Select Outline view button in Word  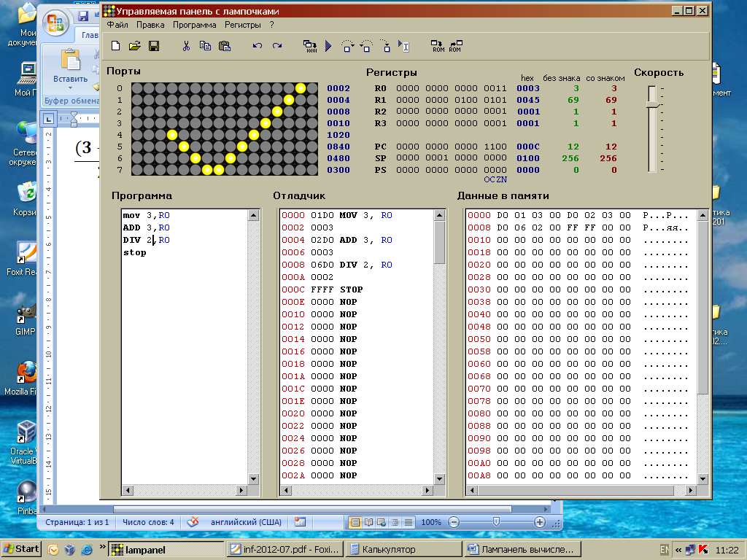(395, 522)
